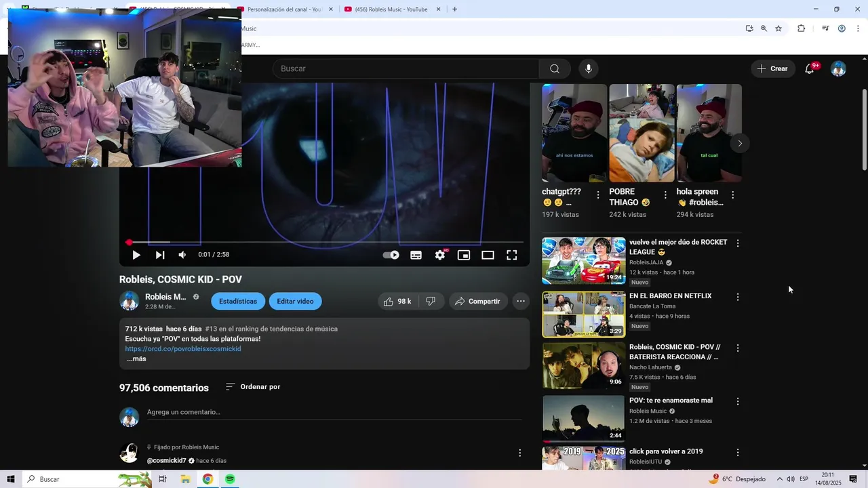Open options for ROCKET LEAGUE video

point(738,243)
